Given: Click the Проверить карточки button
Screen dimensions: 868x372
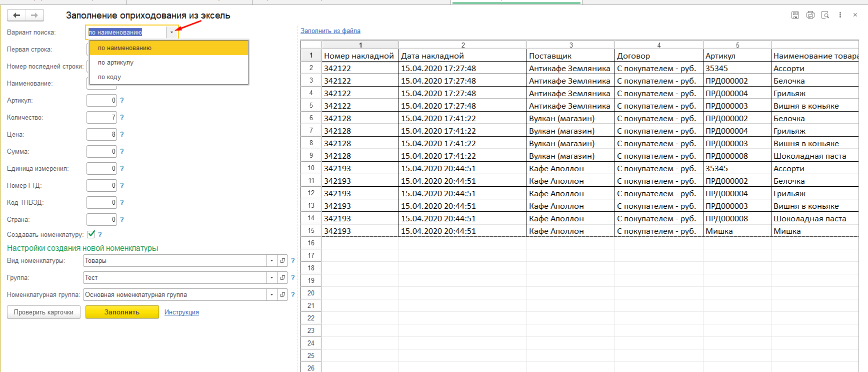Looking at the screenshot, I should pos(43,312).
